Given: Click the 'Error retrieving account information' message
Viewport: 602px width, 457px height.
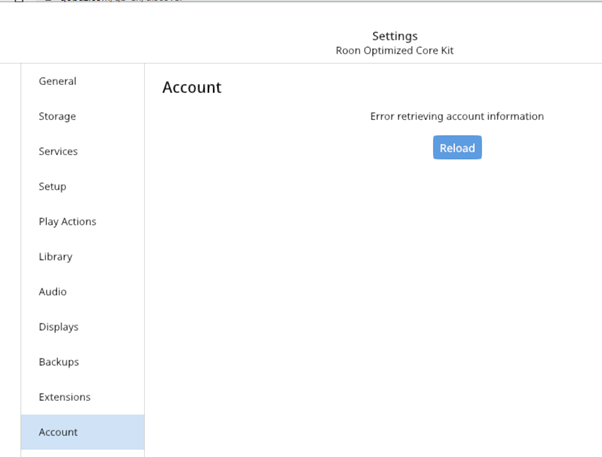Looking at the screenshot, I should pos(457,116).
